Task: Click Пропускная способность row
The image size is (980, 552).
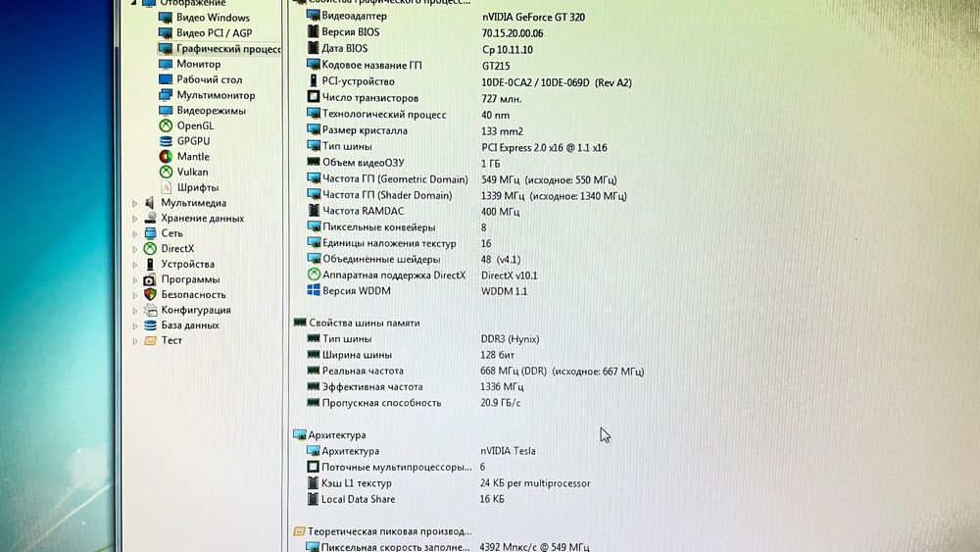Action: 414,403
